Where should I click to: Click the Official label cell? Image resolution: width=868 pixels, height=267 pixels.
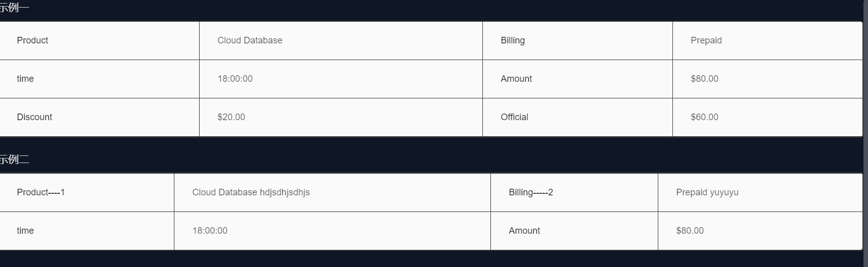point(515,117)
